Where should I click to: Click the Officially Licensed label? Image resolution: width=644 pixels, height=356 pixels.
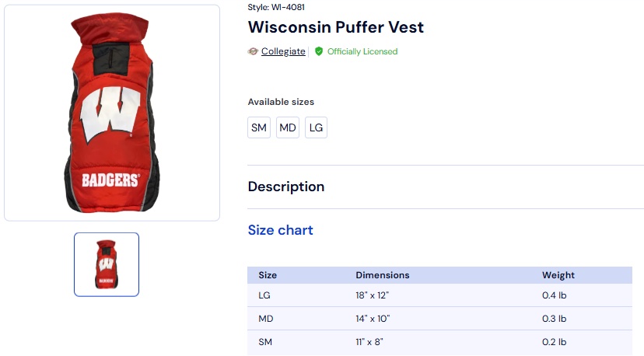[x=362, y=51]
